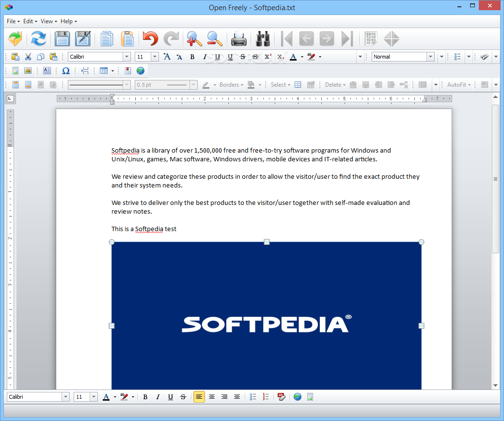Click the text 'This is a Softpedia test'
This screenshot has height=421, width=504.
tap(143, 229)
